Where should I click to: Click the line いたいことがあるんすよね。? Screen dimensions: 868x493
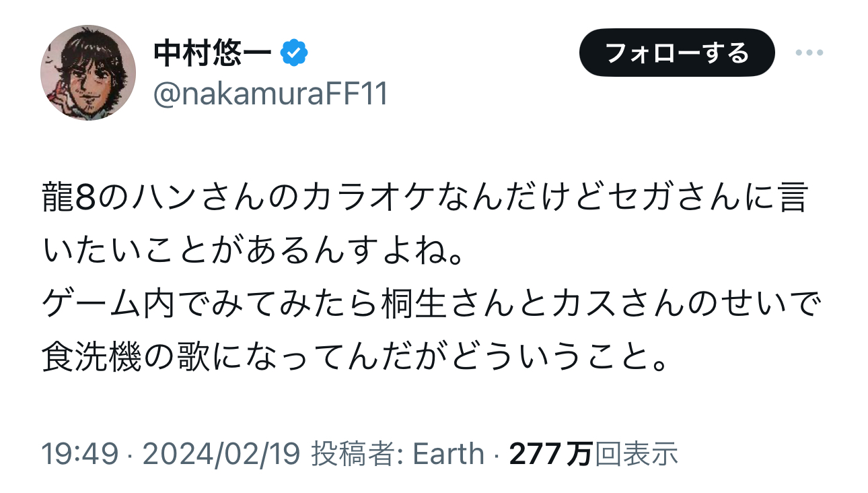254,254
